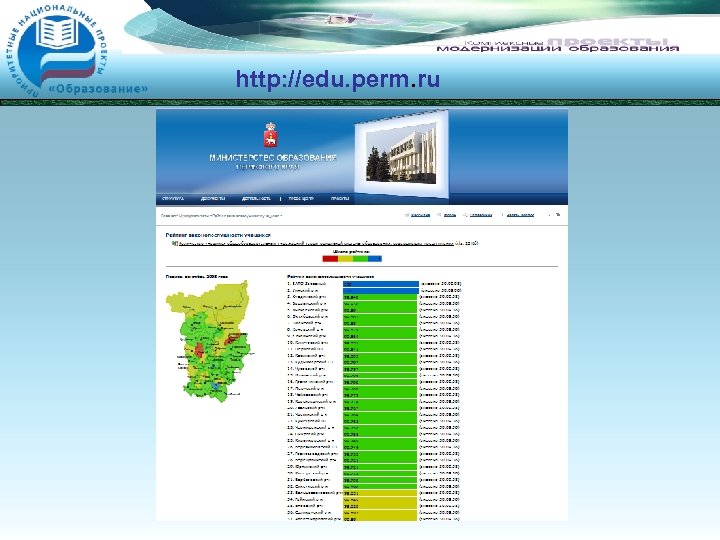Viewport: 720px width, 540px height.
Task: Click the small blue district on the Perm map
Action: pyautogui.click(x=215, y=387)
